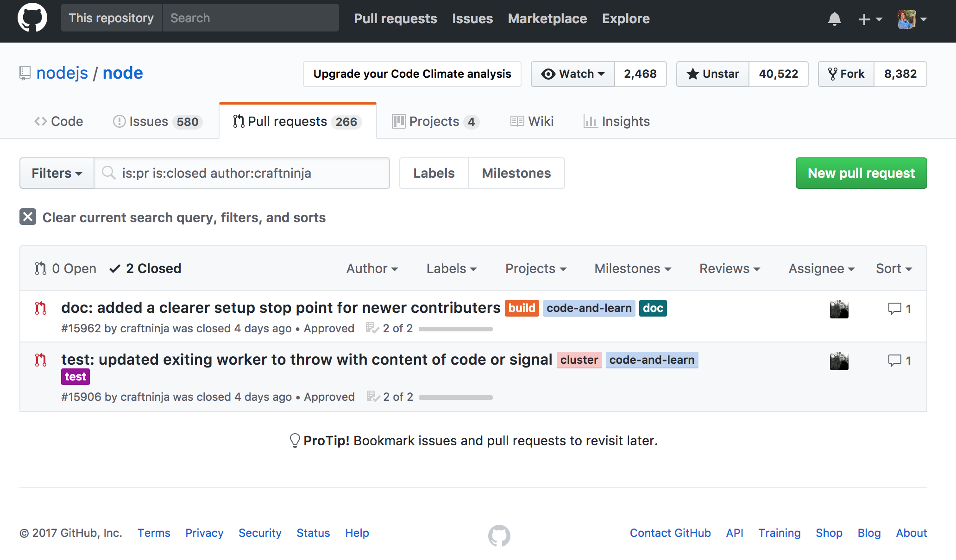The height and width of the screenshot is (560, 956).
Task: Click the Unstar button
Action: pos(713,74)
